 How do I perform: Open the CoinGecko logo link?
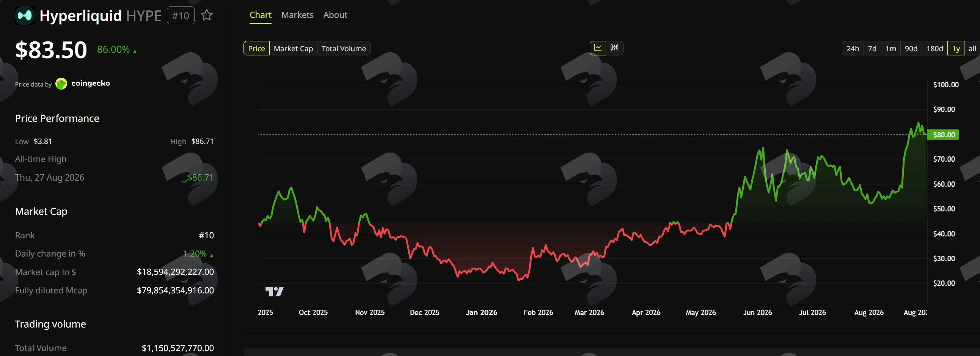click(x=83, y=83)
